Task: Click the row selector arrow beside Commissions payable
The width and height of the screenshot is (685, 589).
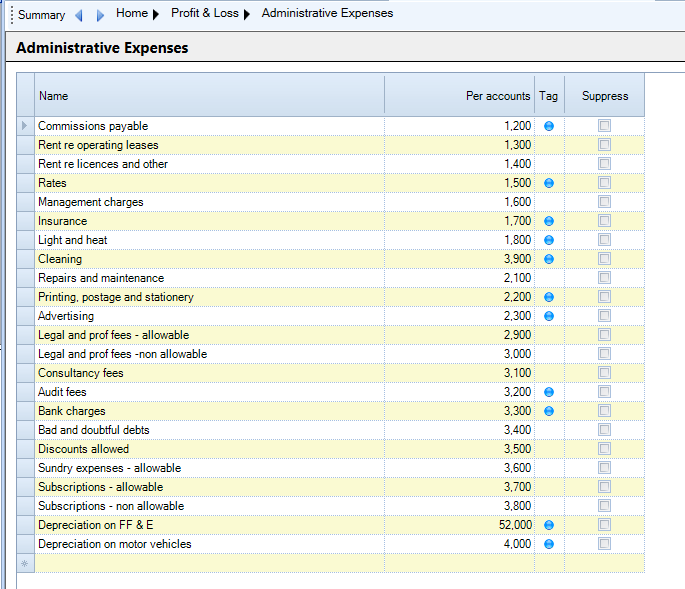Action: coord(25,126)
